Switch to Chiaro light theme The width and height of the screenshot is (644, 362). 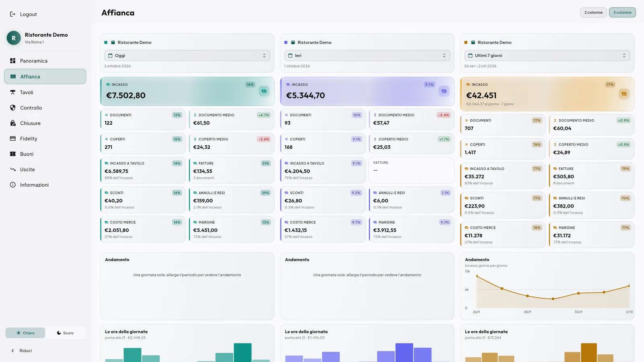click(25, 333)
